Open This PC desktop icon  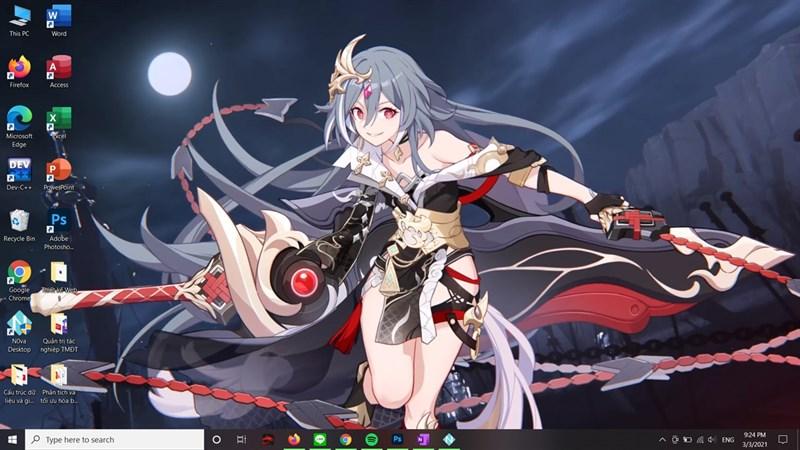tap(19, 21)
